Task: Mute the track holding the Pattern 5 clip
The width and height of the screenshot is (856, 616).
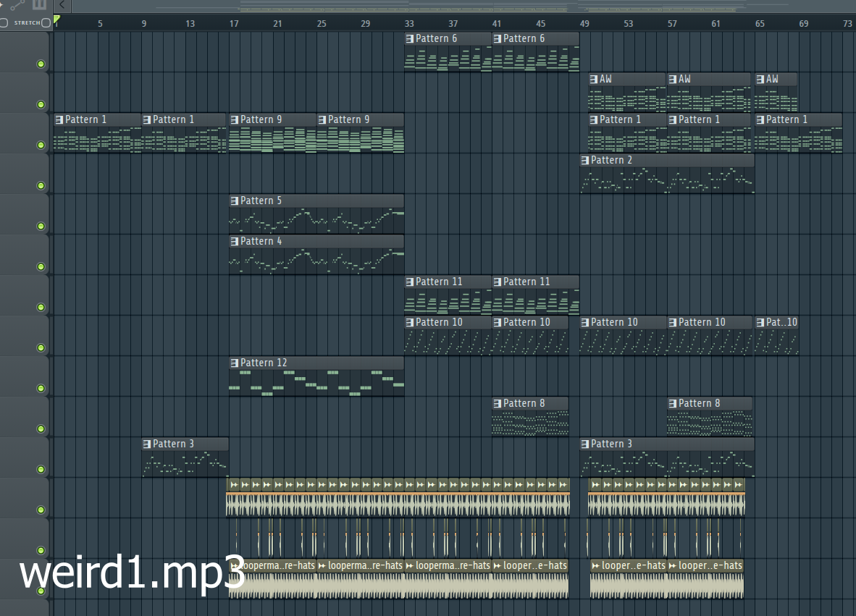Action: tap(41, 226)
